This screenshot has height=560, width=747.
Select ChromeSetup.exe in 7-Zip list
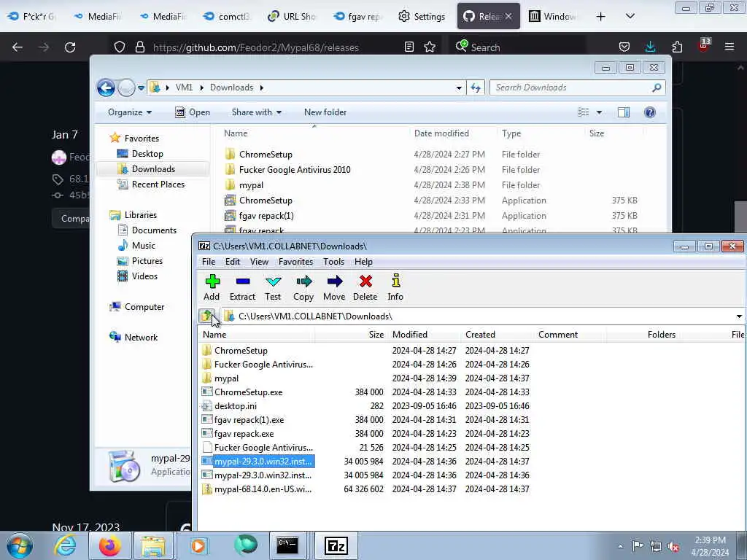click(248, 392)
